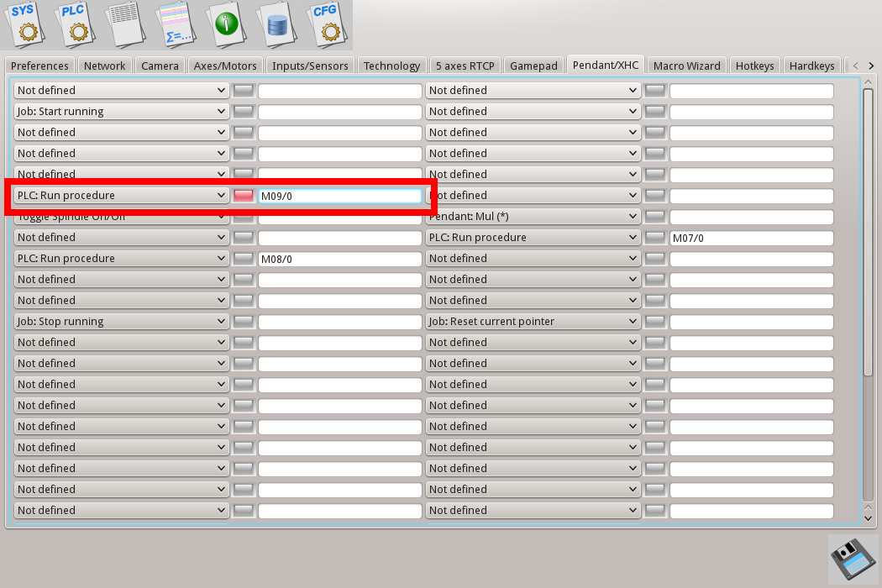Open the CFG configuration icon
Screen dimensions: 882x588
point(326,24)
